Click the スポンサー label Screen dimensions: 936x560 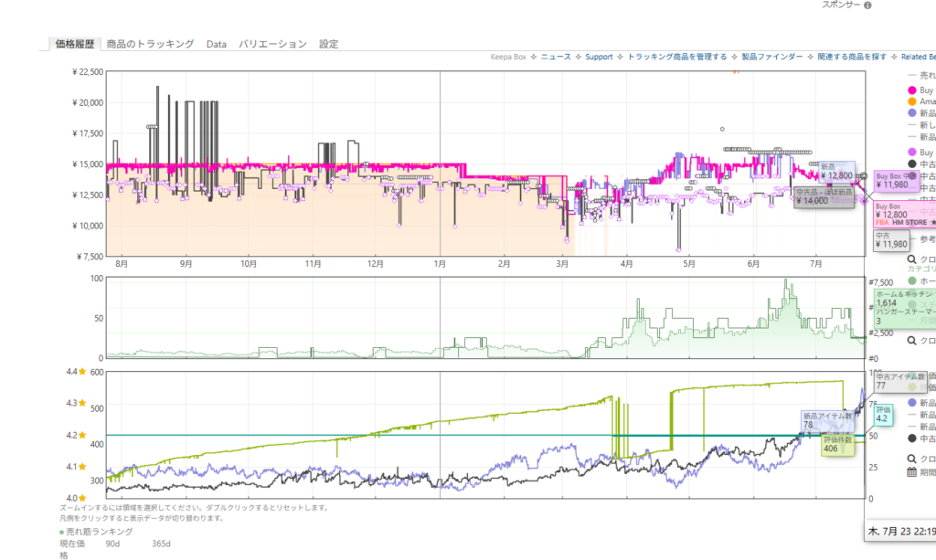[x=841, y=5]
